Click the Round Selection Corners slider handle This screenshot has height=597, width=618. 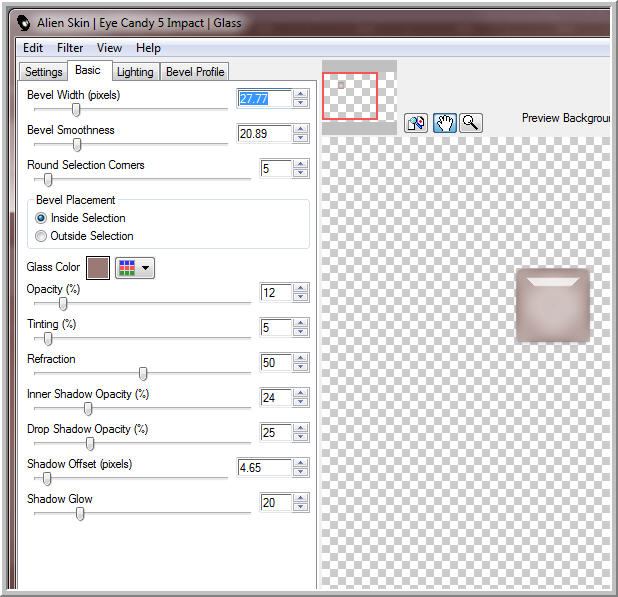pyautogui.click(x=48, y=180)
